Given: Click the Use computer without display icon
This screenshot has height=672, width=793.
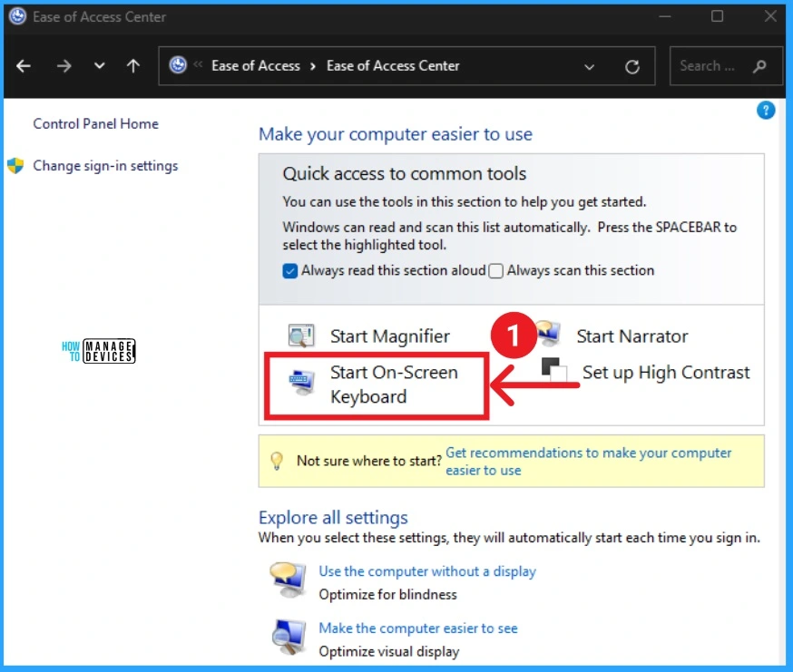Looking at the screenshot, I should (288, 579).
